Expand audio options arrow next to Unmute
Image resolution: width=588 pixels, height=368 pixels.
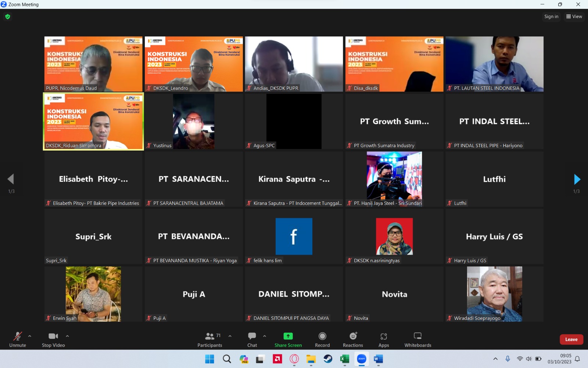(x=30, y=336)
